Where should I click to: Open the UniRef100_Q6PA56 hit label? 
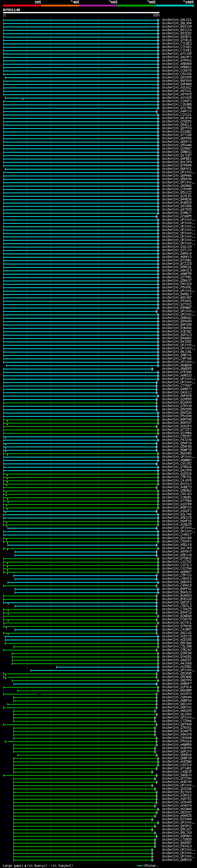coord(177,139)
